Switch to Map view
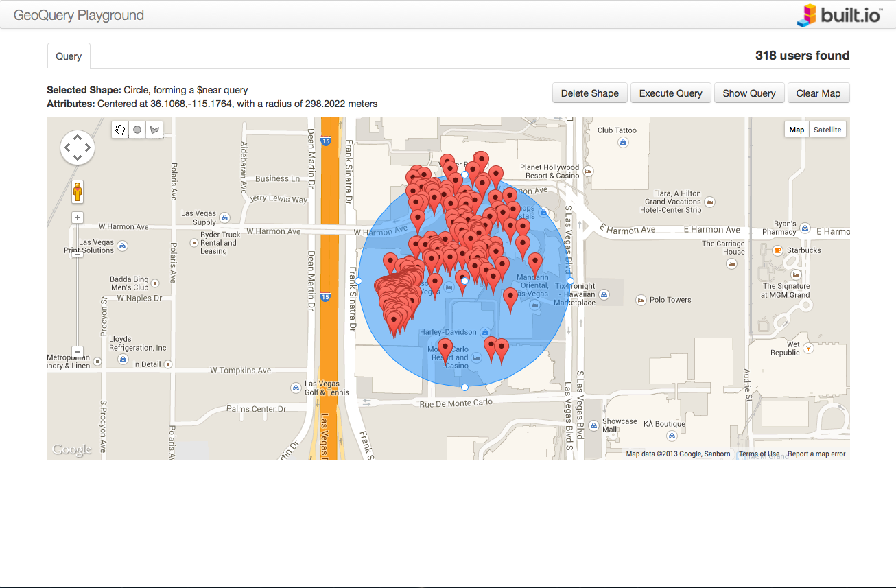This screenshot has height=588, width=896. point(796,129)
